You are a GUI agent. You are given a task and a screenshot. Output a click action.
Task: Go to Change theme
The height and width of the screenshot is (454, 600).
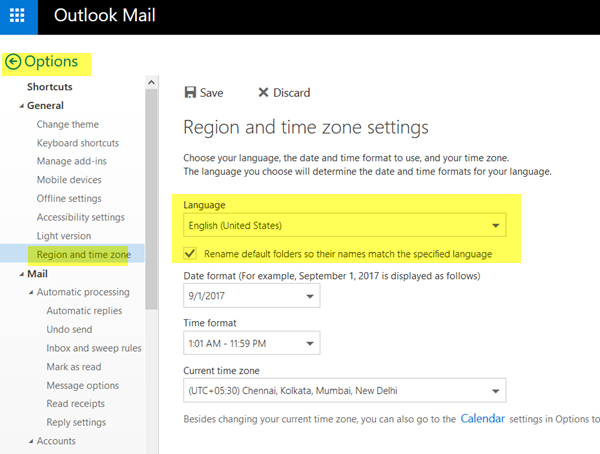(68, 125)
